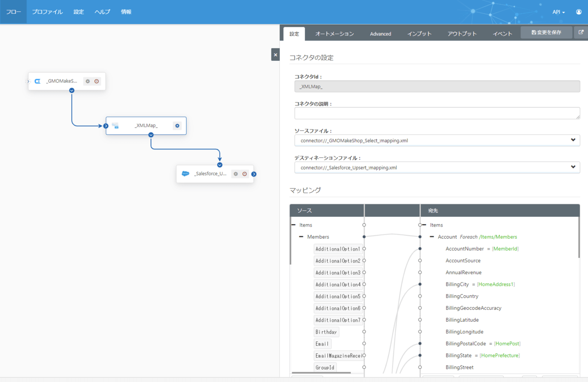Open the 情報 menu
The width and height of the screenshot is (588, 382).
tap(126, 12)
